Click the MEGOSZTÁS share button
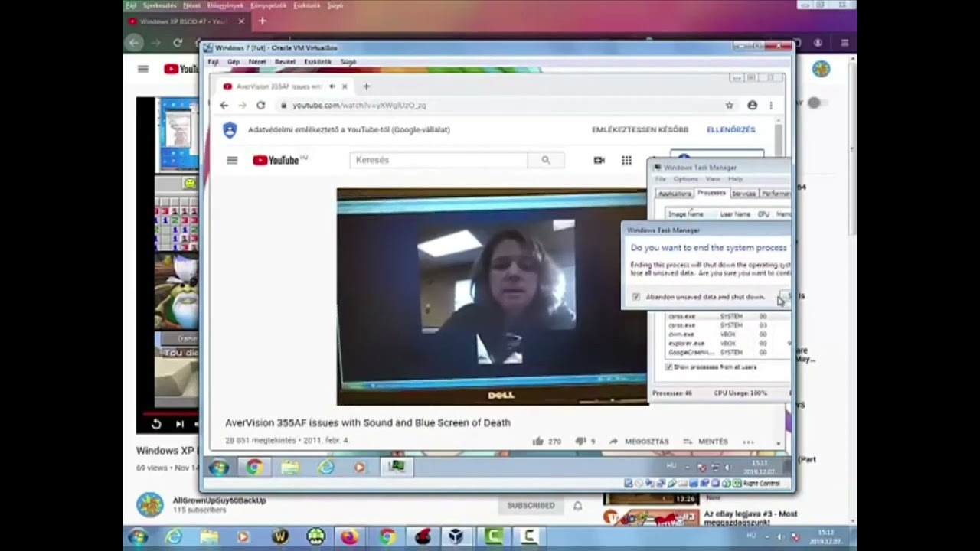This screenshot has height=551, width=980. coord(639,442)
